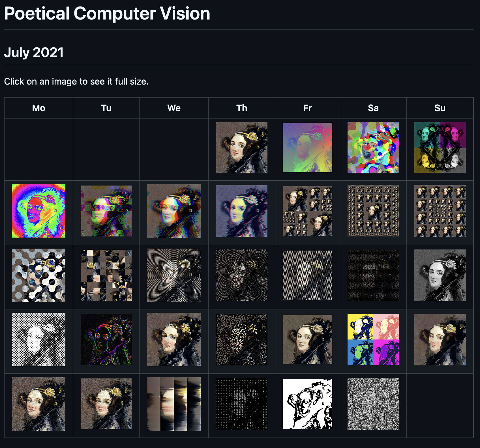This screenshot has height=448, width=480.
Task: Open the Friday recursive tiled portraits image
Action: (x=307, y=211)
